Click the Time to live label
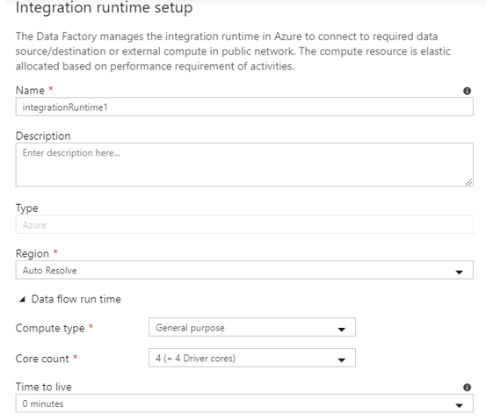The width and height of the screenshot is (490, 417). click(x=44, y=387)
